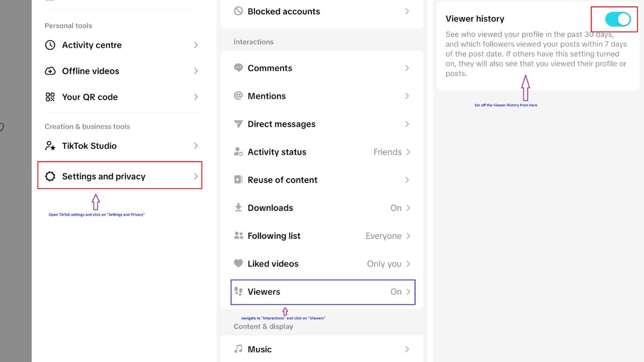The image size is (644, 362).
Task: Click the Viewers On value
Action: (x=396, y=292)
